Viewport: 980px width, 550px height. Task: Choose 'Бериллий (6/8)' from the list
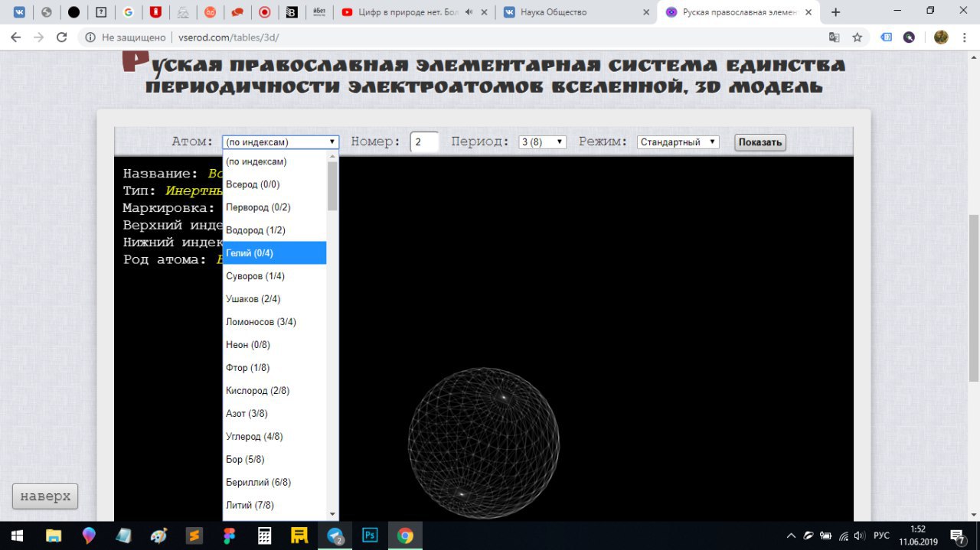(x=275, y=483)
